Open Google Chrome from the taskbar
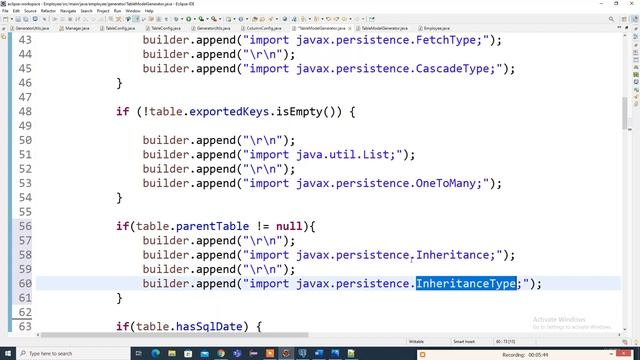Image resolution: width=640 pixels, height=360 pixels. (x=221, y=353)
